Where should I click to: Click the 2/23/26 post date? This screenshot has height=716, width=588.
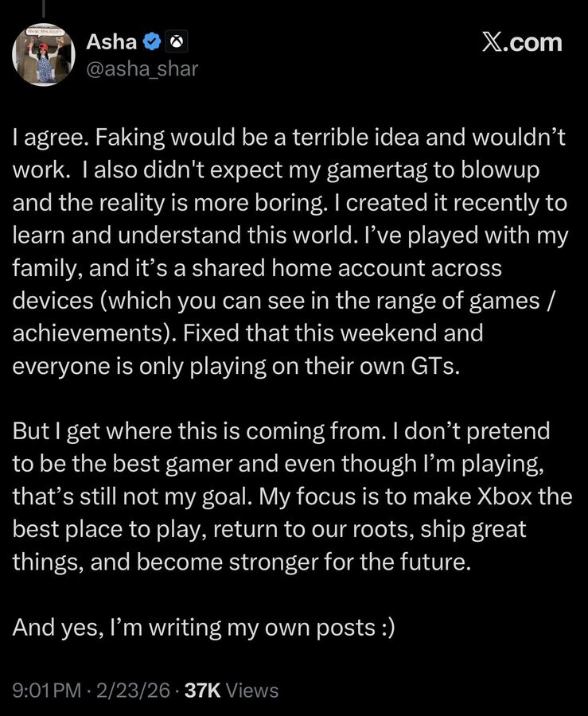[x=133, y=690]
